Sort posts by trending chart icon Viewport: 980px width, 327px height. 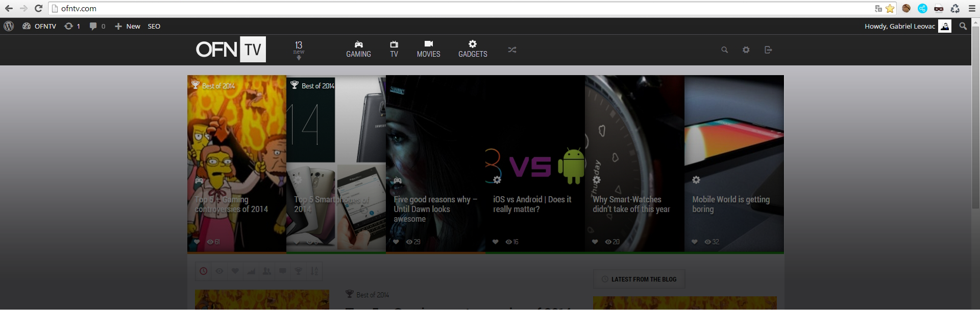point(251,271)
